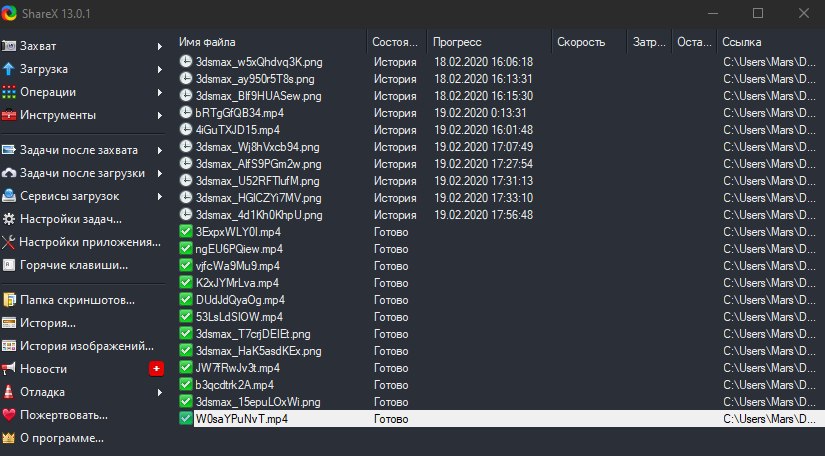Open the Отладка menu
The width and height of the screenshot is (825, 456).
coord(83,392)
